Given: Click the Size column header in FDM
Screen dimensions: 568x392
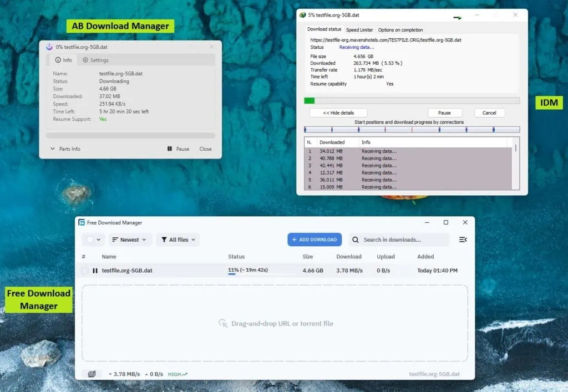Looking at the screenshot, I should pyautogui.click(x=307, y=257).
